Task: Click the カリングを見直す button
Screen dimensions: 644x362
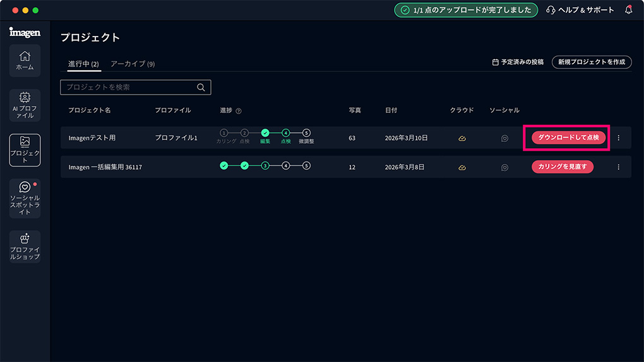Action: coord(563,167)
